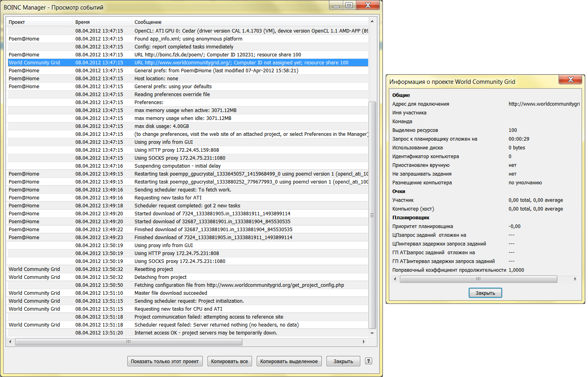Sort events by the 'Проект' column header
The height and width of the screenshot is (377, 588).
pyautogui.click(x=40, y=22)
